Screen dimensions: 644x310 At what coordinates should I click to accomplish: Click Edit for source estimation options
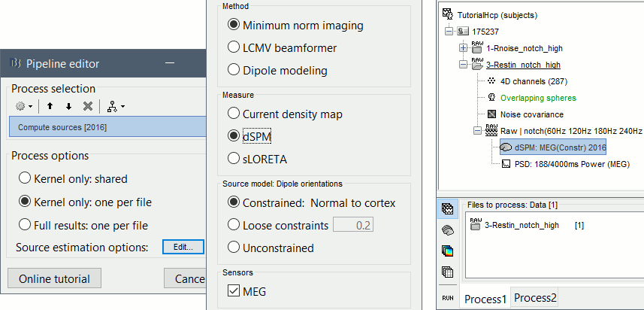(x=183, y=247)
